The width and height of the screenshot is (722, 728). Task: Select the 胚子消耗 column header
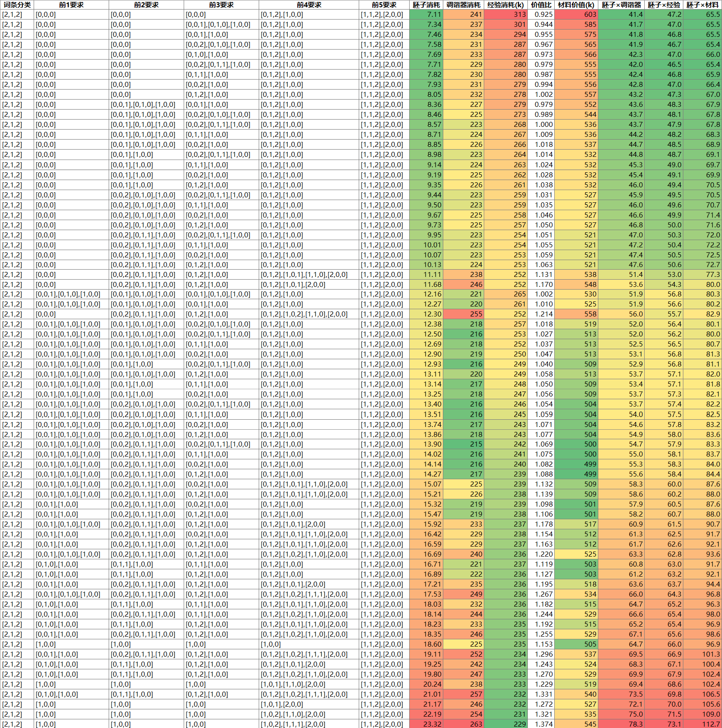[426, 5]
